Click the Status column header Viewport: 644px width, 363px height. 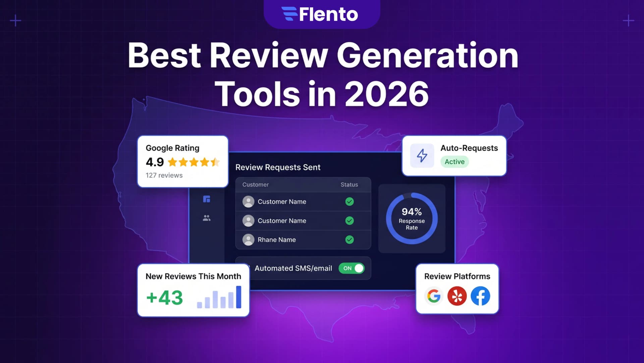(x=349, y=185)
